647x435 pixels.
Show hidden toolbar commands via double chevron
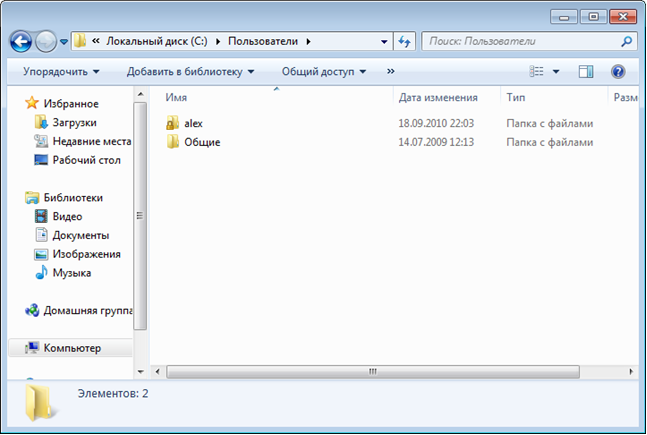click(390, 71)
